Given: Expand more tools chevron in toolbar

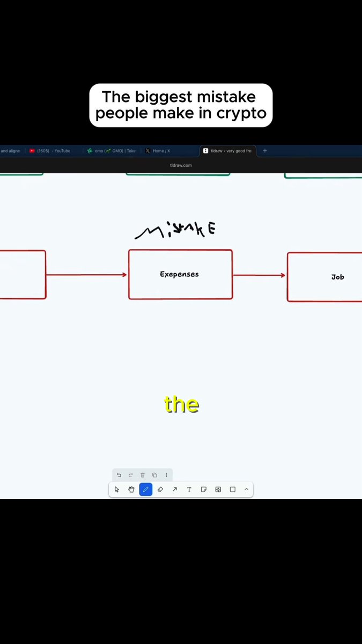Looking at the screenshot, I should click(x=247, y=489).
